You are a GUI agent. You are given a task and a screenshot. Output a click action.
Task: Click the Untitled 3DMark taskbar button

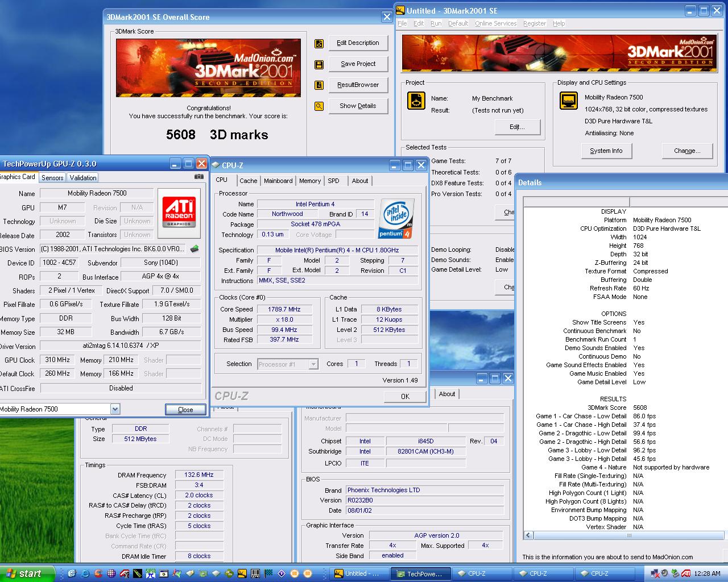click(x=360, y=573)
